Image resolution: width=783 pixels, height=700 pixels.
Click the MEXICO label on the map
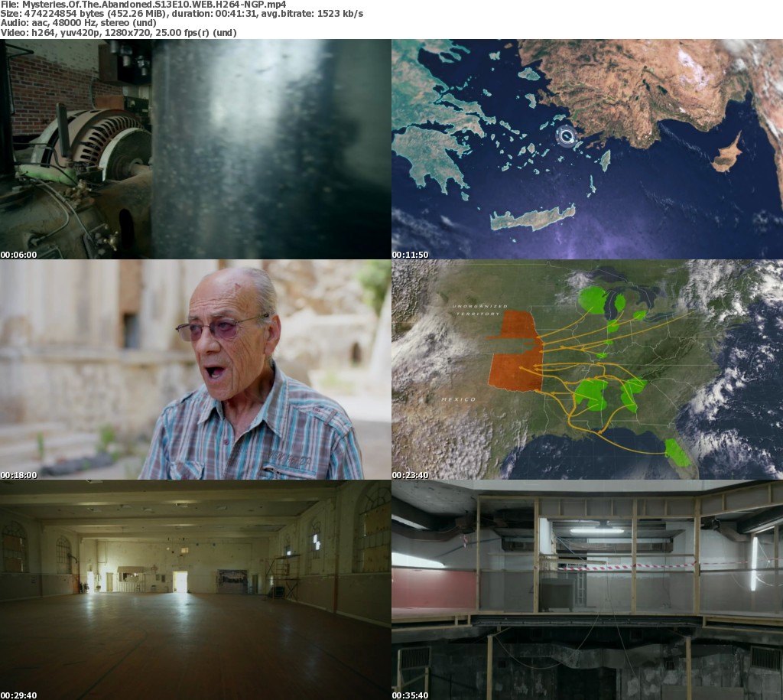[x=458, y=399]
